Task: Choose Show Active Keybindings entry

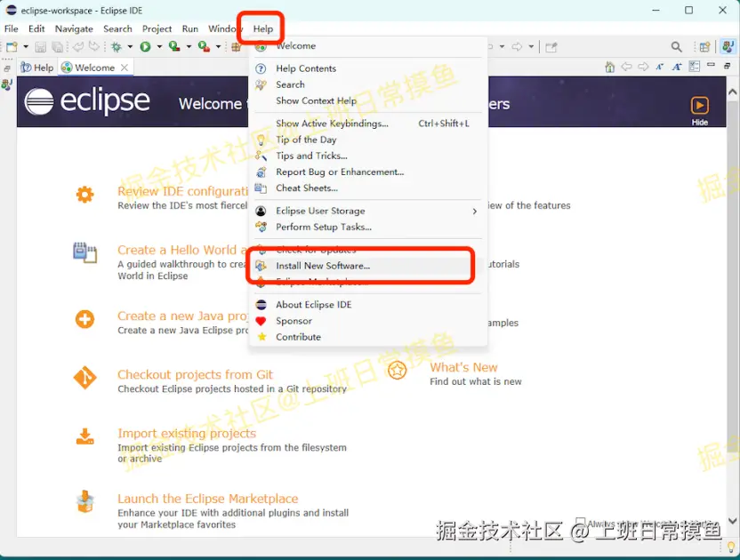Action: pos(368,124)
